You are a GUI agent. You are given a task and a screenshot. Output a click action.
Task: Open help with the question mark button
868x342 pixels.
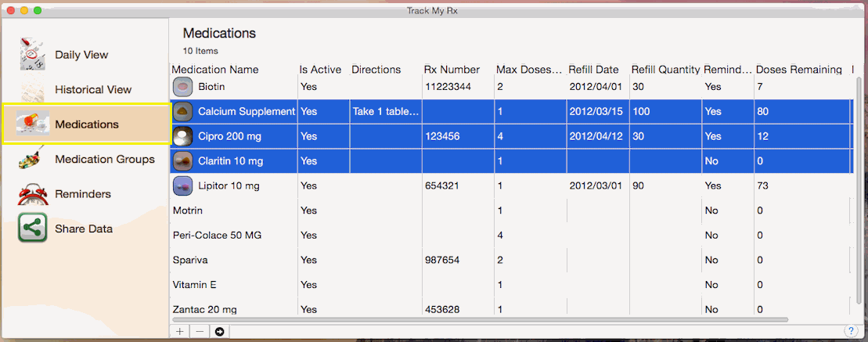(850, 331)
